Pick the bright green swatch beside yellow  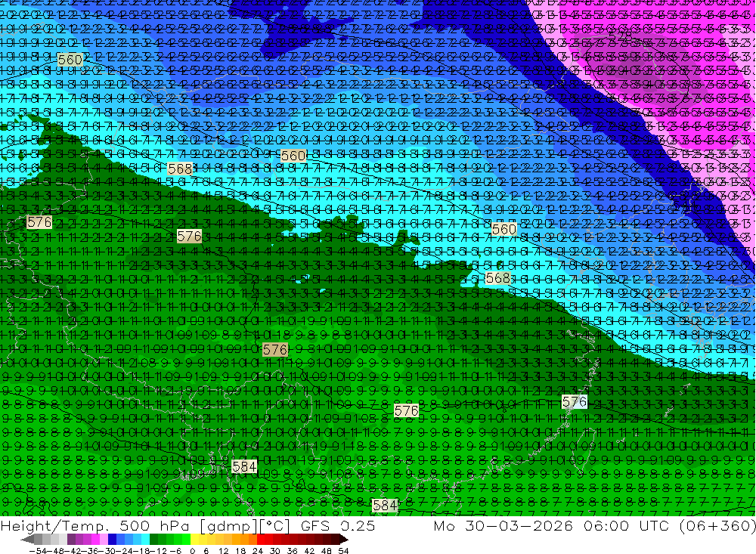pos(186,540)
